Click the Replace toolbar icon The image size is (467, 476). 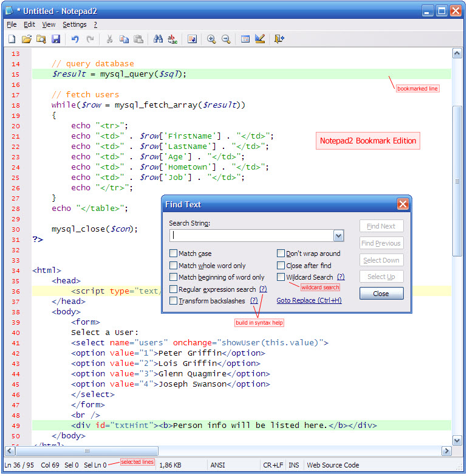[172, 40]
